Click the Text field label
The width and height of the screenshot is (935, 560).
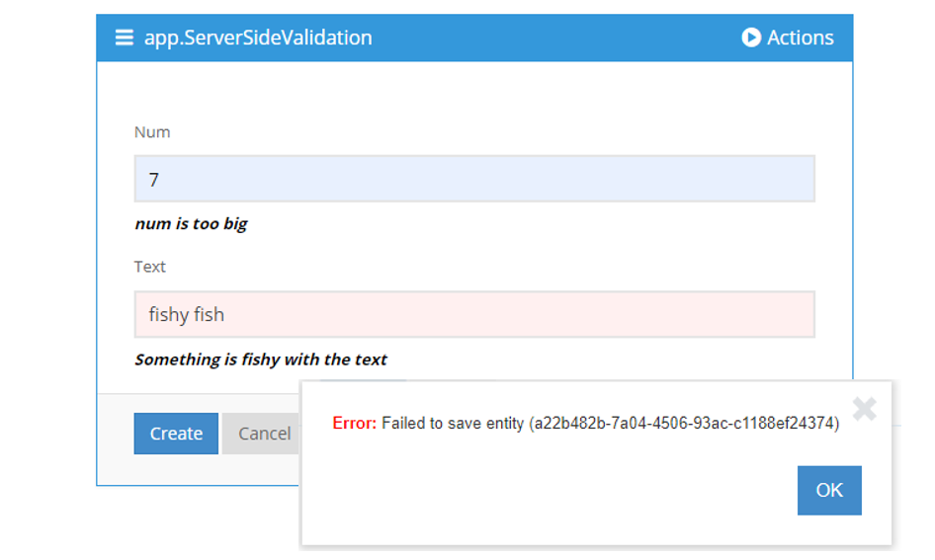pos(149,267)
